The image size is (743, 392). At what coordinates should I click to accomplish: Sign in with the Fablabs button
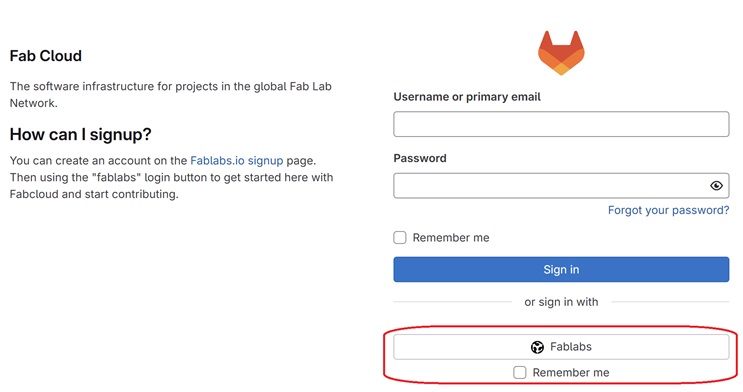pyautogui.click(x=561, y=347)
